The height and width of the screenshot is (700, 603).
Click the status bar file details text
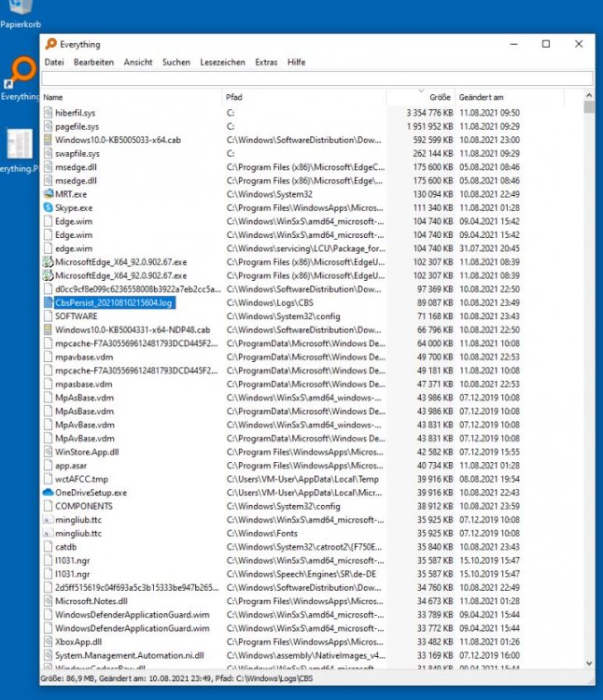pos(176,679)
